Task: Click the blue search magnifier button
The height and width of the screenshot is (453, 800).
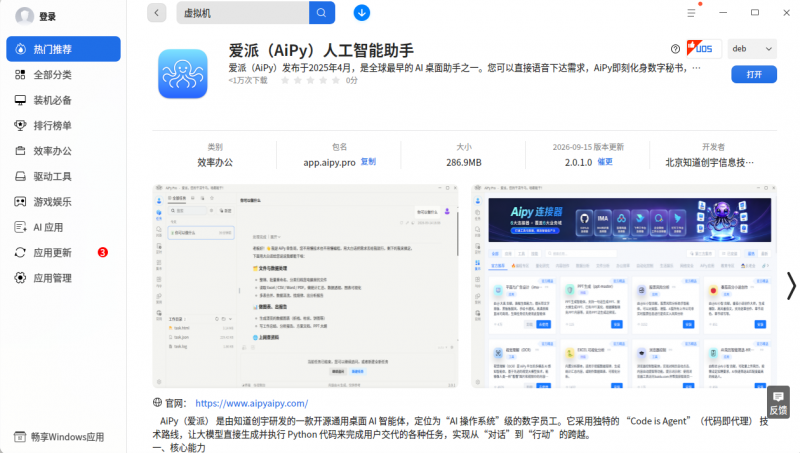Action: (321, 13)
